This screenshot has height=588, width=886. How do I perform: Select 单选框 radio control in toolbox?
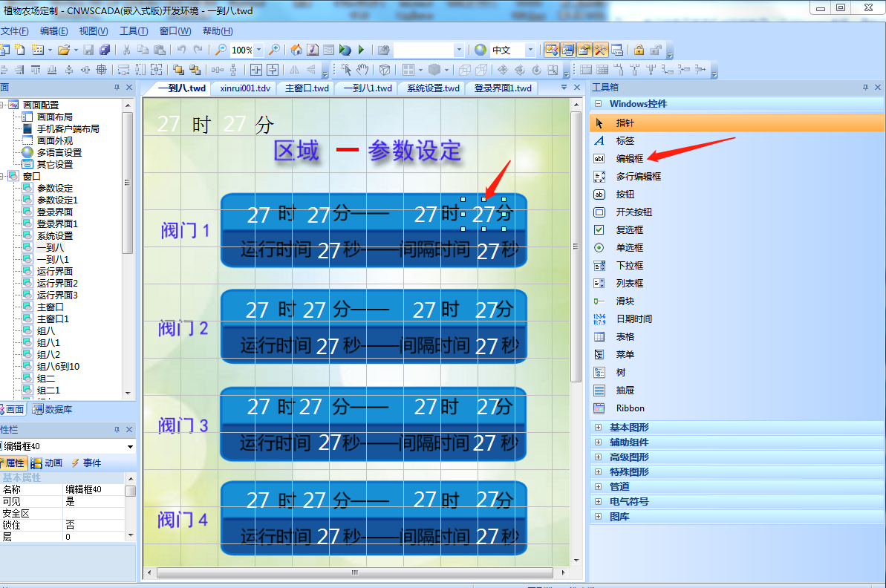tap(629, 247)
